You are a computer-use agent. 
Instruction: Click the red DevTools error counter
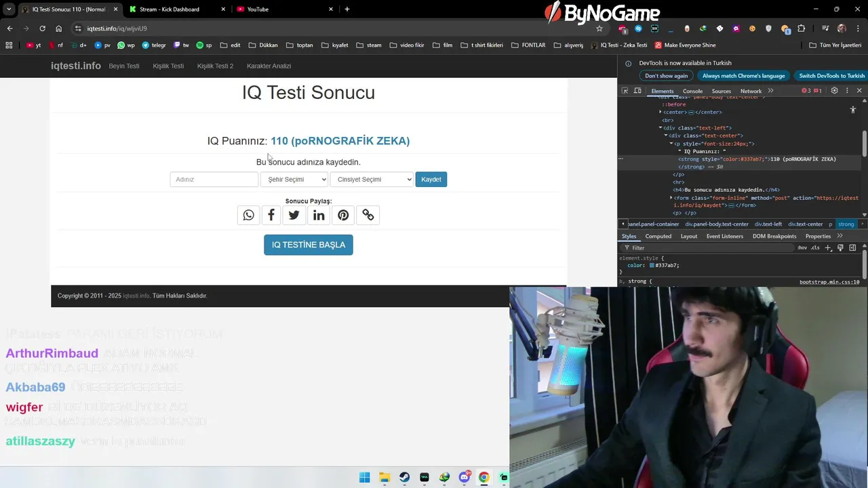point(806,91)
